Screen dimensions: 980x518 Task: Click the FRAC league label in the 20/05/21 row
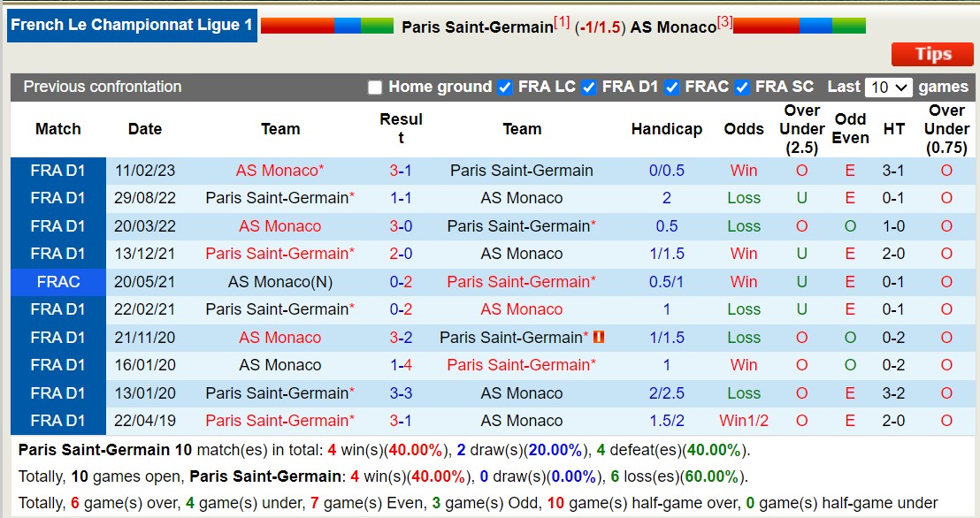pos(57,281)
